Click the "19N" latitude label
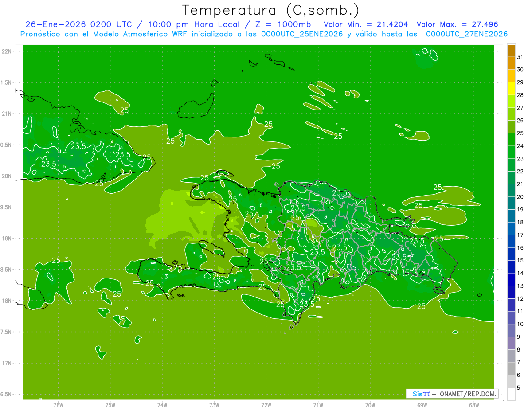Viewport: 532px width, 411px height. pos(7,238)
